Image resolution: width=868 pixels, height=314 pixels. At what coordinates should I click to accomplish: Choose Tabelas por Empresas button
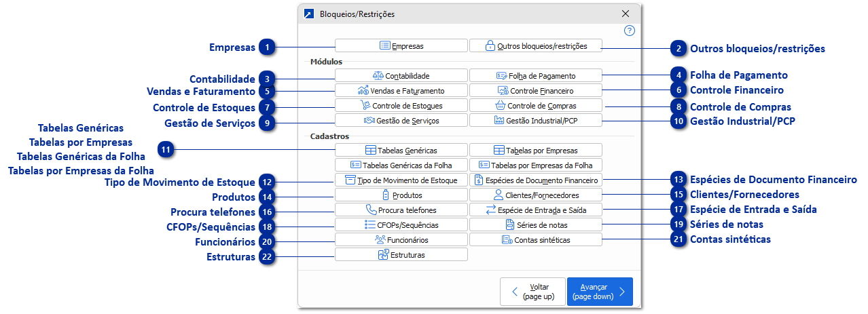(535, 151)
